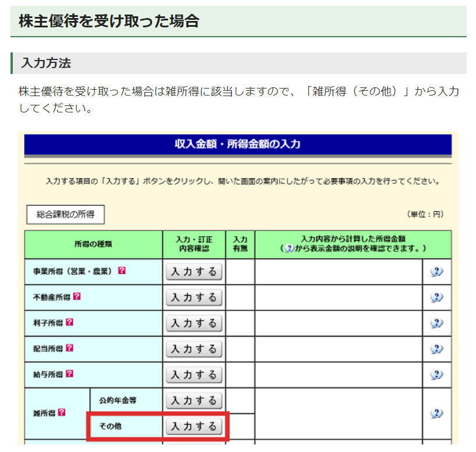
Task: Click pink help icon beside 不動産所得
Action: coord(77,296)
